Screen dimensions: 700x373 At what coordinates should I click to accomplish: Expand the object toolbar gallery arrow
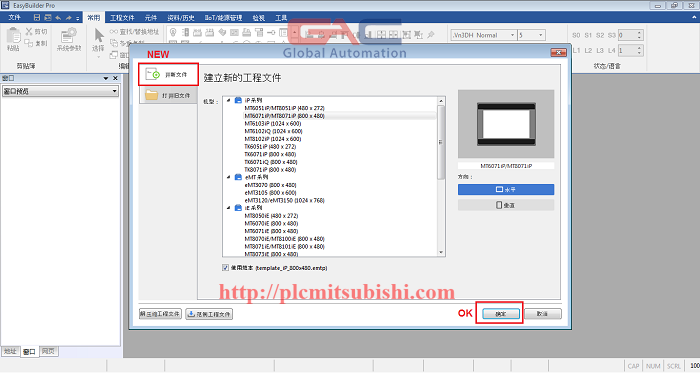tap(295, 33)
